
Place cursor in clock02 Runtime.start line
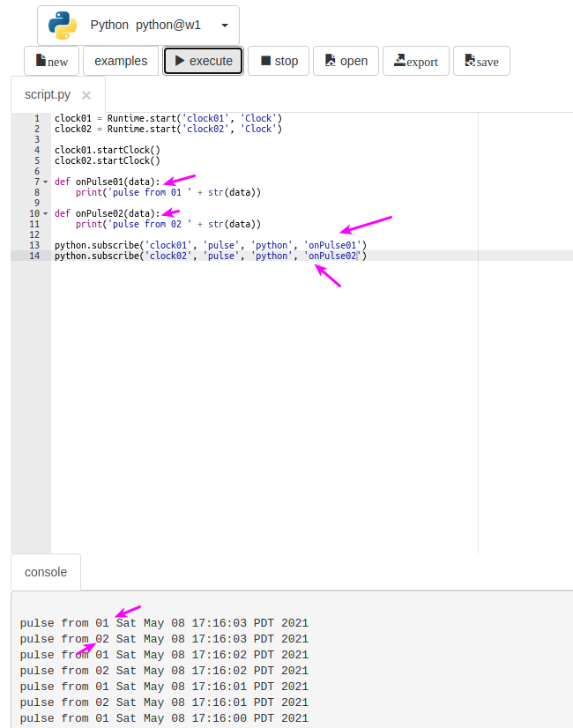click(168, 129)
